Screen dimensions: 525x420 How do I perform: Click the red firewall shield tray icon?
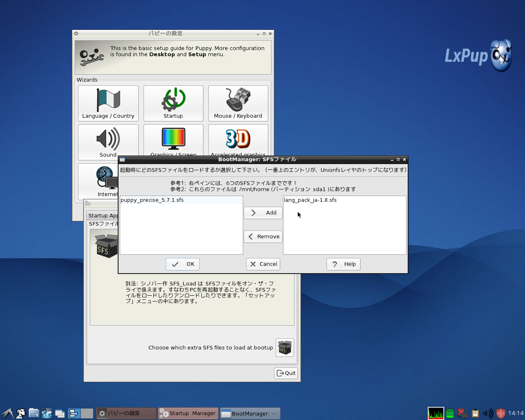[501, 413]
